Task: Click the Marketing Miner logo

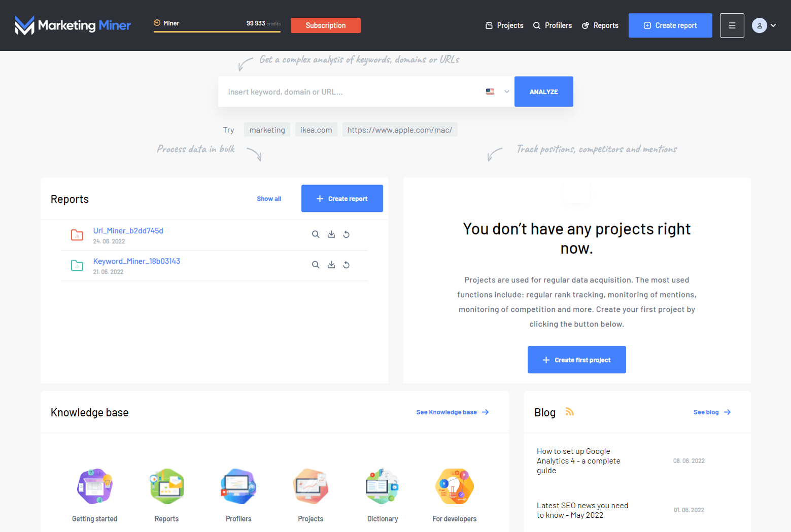Action: pos(73,25)
